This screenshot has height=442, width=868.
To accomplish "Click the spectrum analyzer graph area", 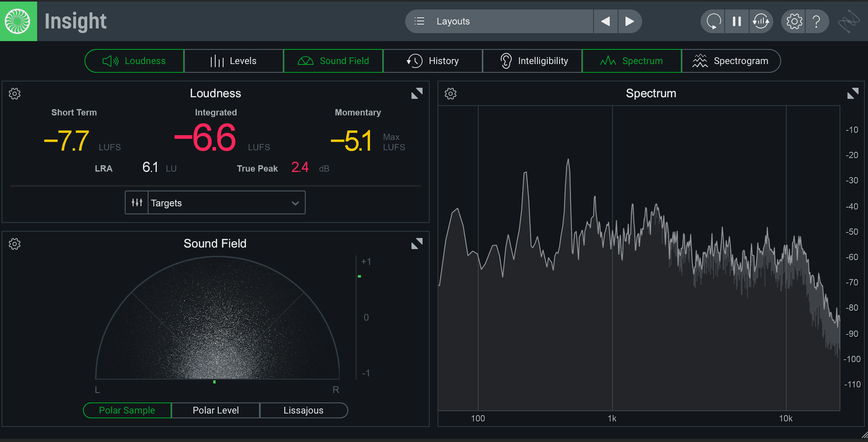I will pyautogui.click(x=639, y=258).
